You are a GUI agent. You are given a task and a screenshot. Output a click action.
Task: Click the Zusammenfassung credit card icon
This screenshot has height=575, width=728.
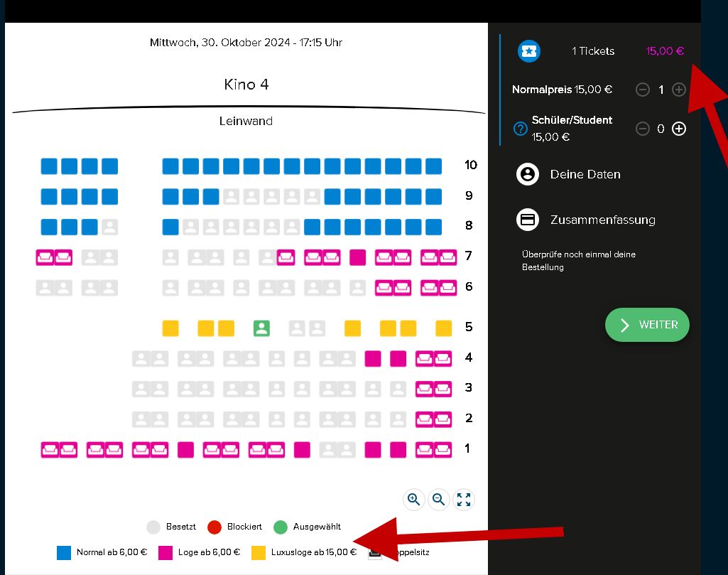[528, 220]
